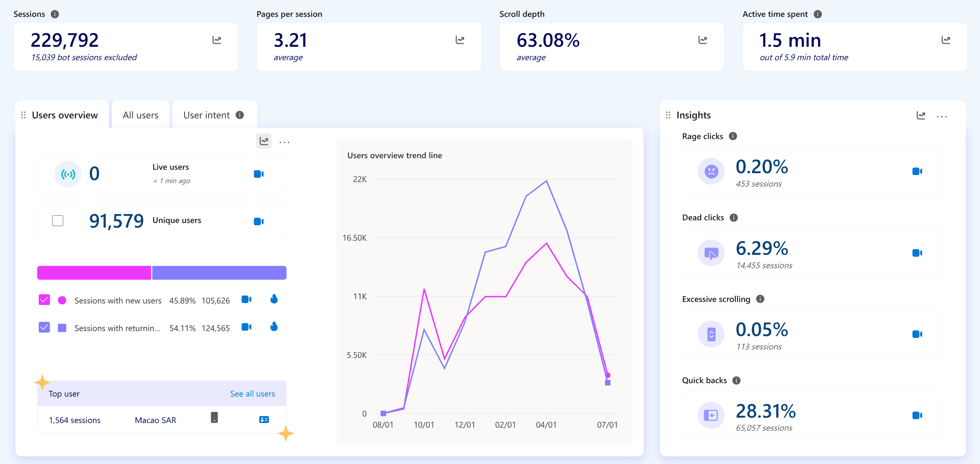The width and height of the screenshot is (980, 464).
Task: Check the Unique users checkbox
Action: (58, 221)
